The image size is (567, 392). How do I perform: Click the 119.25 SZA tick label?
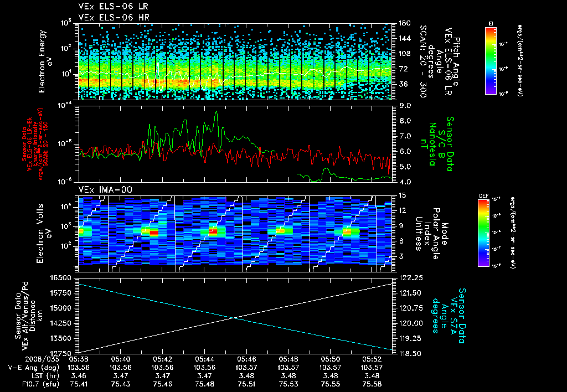point(410,338)
